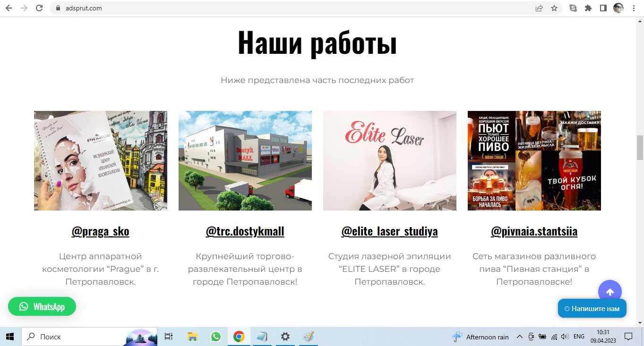Open the clock showing 10:31
Screen dimensions: 644x346
pos(603,337)
